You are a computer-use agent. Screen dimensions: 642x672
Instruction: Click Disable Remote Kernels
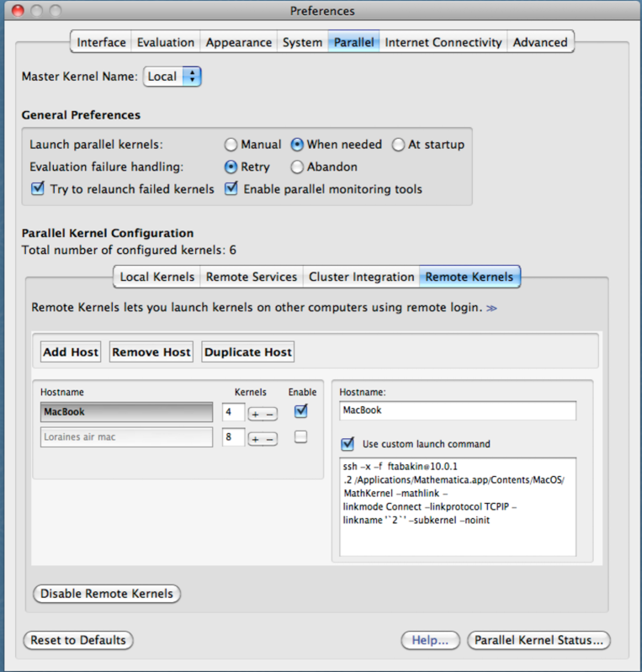tap(106, 594)
